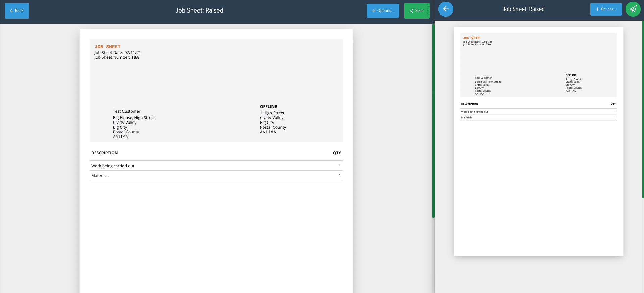Click 'Job Sheet: Raised' title in right panel

click(x=524, y=9)
